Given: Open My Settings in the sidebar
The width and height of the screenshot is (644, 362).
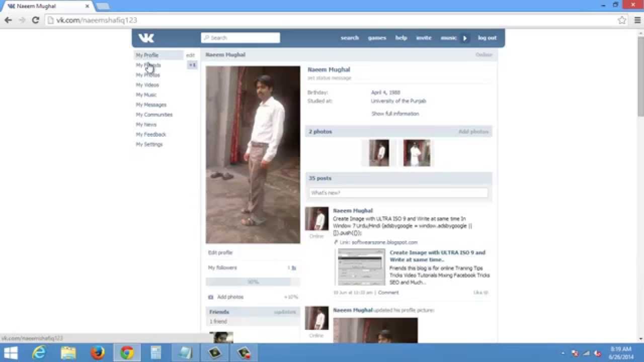Looking at the screenshot, I should tap(149, 144).
